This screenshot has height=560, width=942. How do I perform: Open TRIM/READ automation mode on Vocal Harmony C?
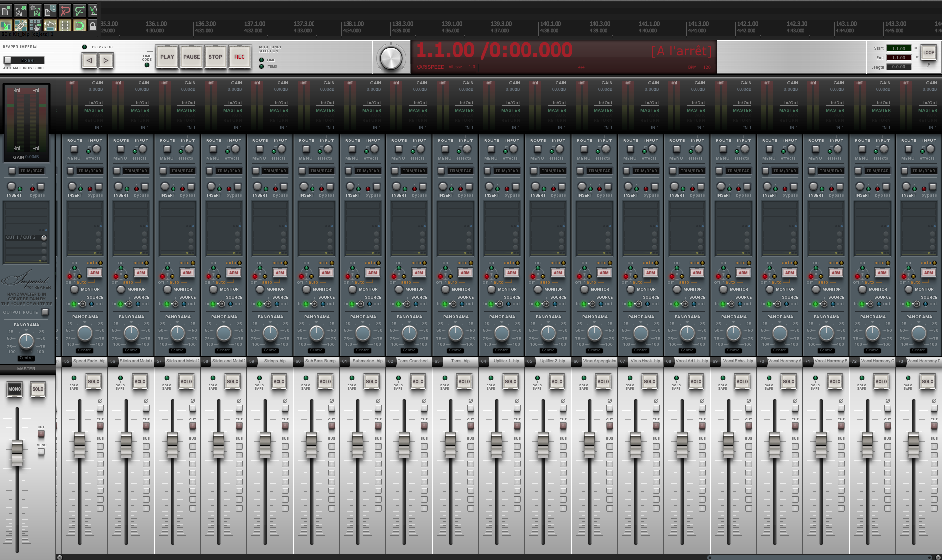(877, 171)
